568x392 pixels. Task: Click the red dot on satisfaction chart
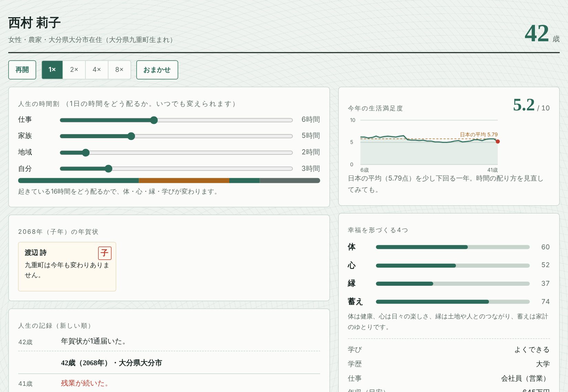[x=497, y=141]
